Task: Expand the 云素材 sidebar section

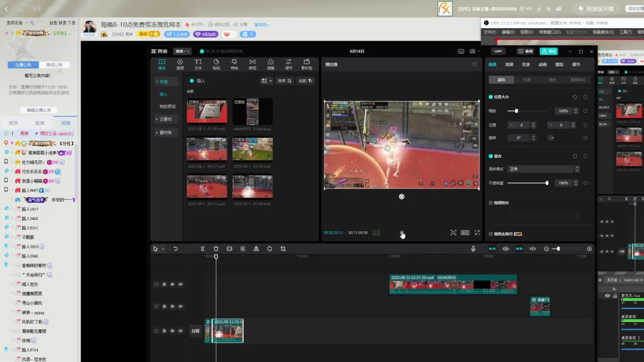Action: coord(166,119)
